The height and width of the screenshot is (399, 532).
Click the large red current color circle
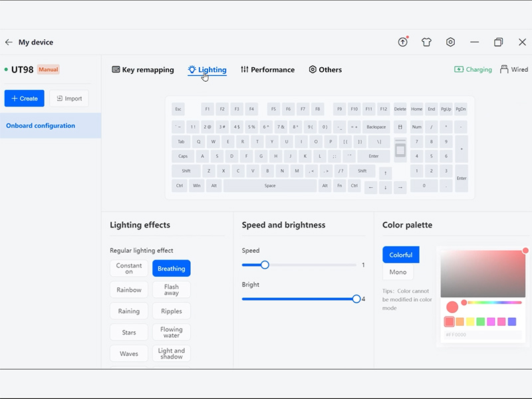[452, 307]
